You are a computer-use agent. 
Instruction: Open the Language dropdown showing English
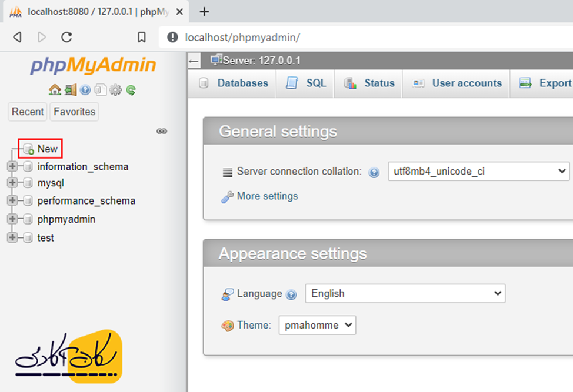[x=405, y=293]
